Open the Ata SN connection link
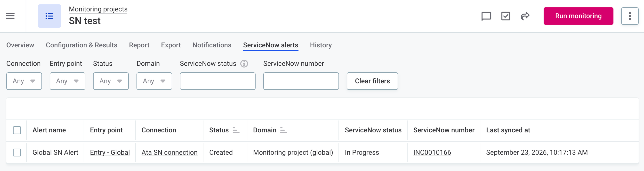Viewport: 644px width, 171px height. [169, 153]
